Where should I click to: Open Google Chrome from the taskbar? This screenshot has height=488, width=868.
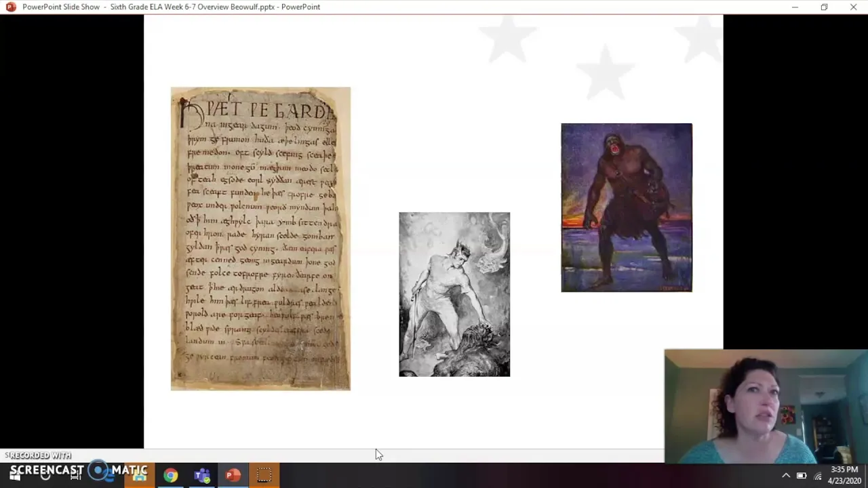[170, 476]
